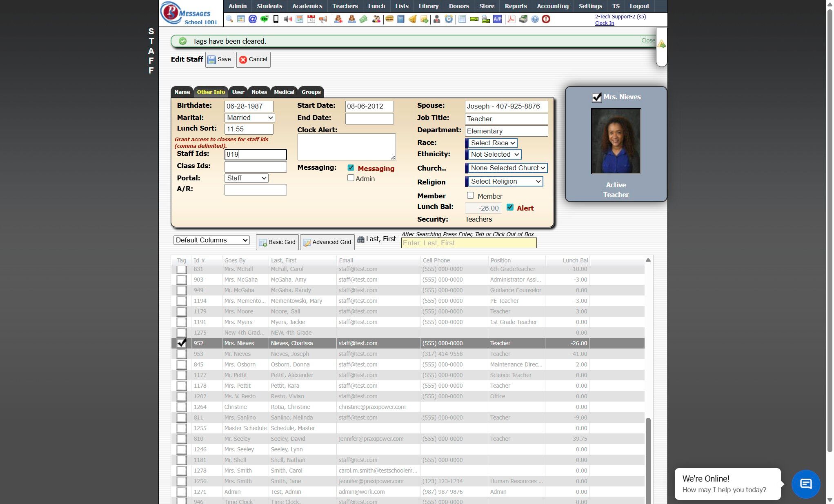Click the red exclamation alert icon
Screen dimensions: 834x504
(546, 19)
